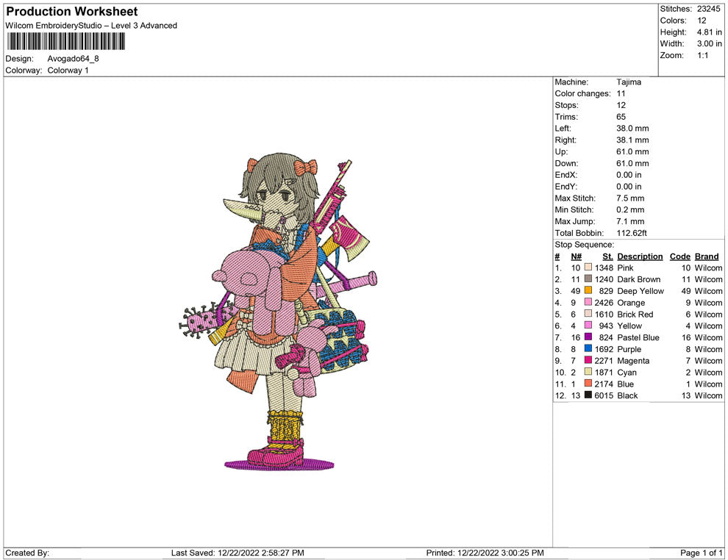Click the 'Created By:' footer label
Viewport: 728px width, 560px height.
pos(27,553)
